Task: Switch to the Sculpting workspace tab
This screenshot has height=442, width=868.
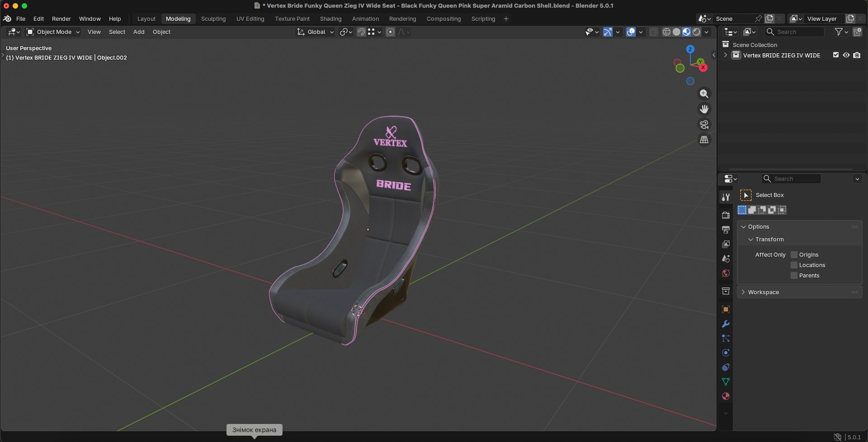Action: [213, 19]
